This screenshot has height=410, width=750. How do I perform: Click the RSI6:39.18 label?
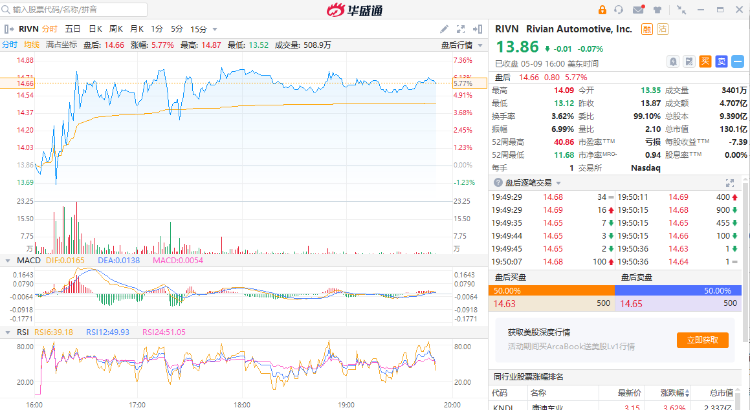click(54, 332)
